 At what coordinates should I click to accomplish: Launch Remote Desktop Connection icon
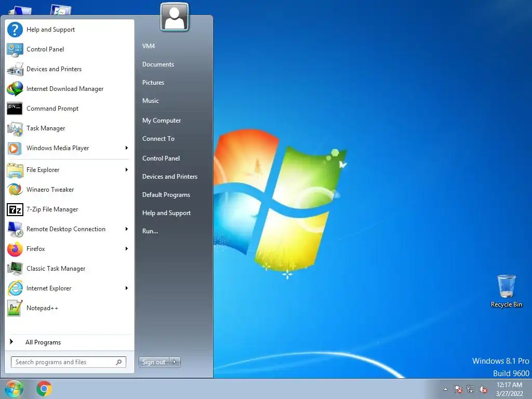[15, 229]
